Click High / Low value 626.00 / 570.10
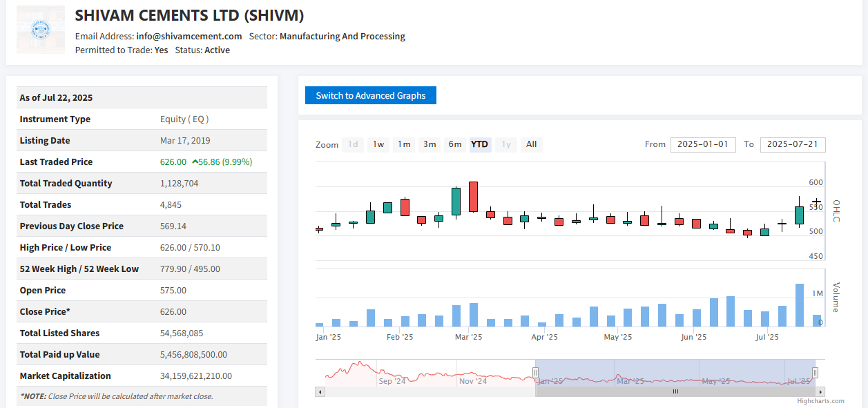 pos(189,247)
